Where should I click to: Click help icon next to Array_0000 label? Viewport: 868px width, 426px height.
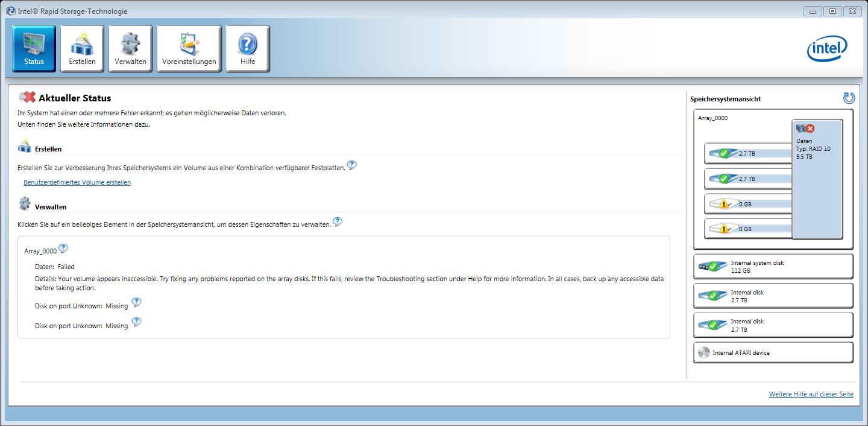pos(63,249)
